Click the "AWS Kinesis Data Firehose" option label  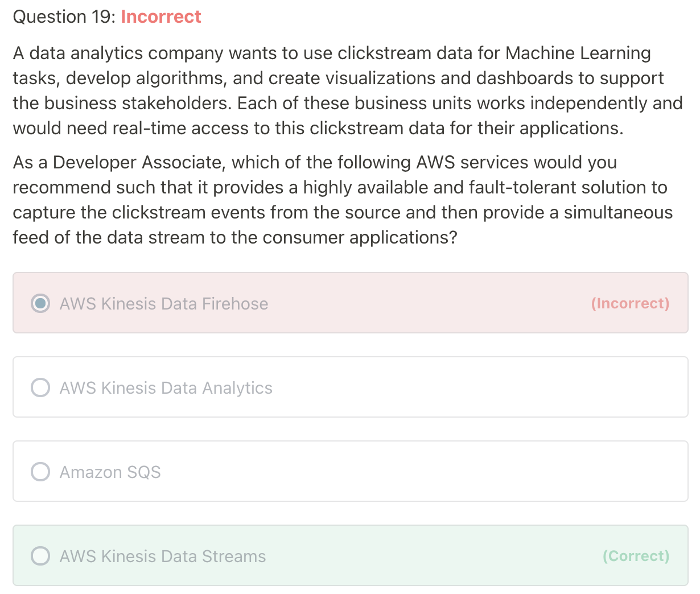pos(164,304)
